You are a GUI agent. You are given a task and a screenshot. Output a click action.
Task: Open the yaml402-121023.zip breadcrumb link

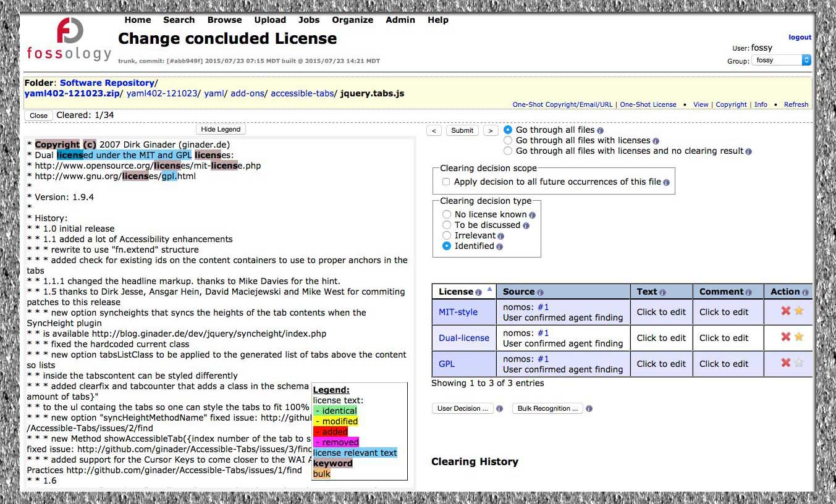[x=72, y=93]
